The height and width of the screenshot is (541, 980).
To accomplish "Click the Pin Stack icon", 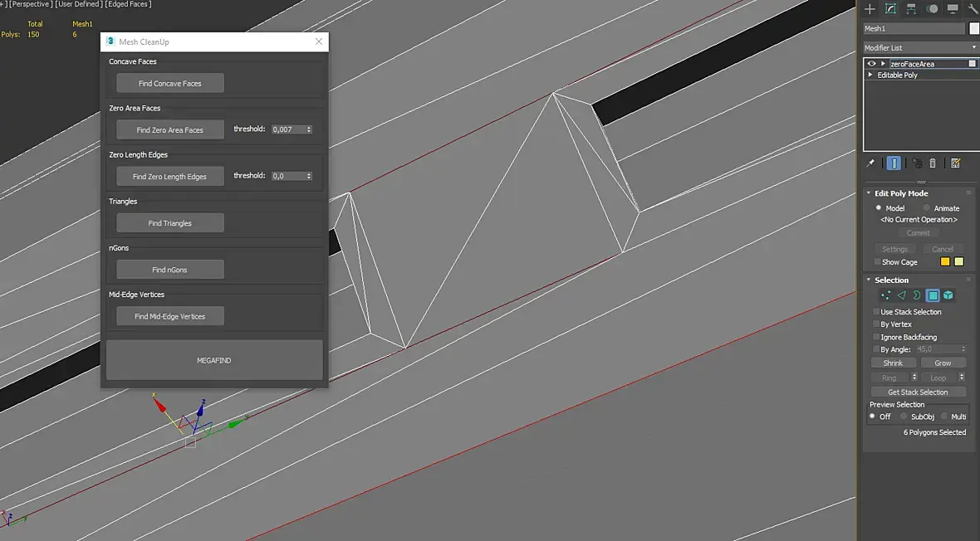I will point(870,163).
